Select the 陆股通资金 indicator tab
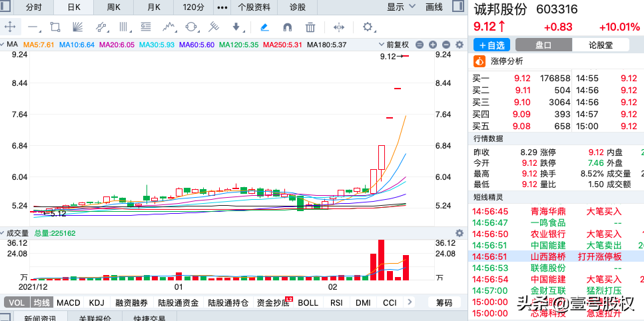Viewport: 644px width, 321px height. pyautogui.click(x=178, y=303)
